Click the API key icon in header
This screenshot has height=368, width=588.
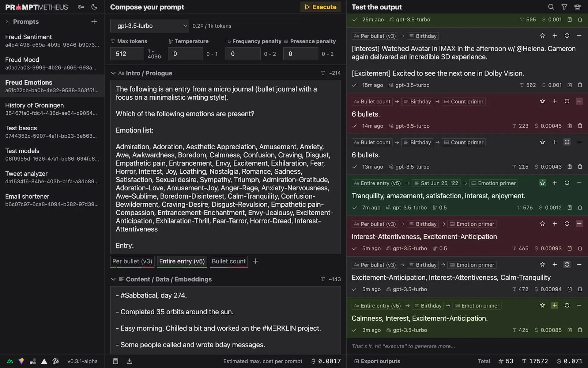point(81,7)
